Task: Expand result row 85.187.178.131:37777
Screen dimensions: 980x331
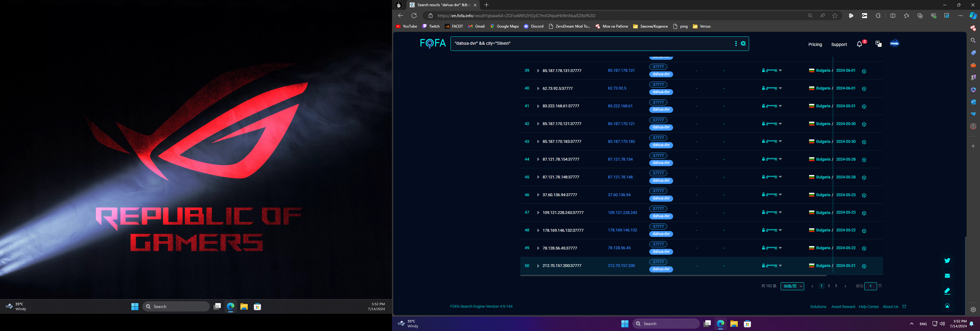Action: (538, 71)
